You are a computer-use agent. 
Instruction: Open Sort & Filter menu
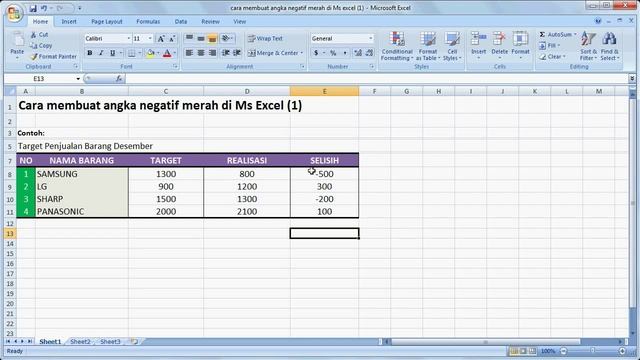point(589,46)
